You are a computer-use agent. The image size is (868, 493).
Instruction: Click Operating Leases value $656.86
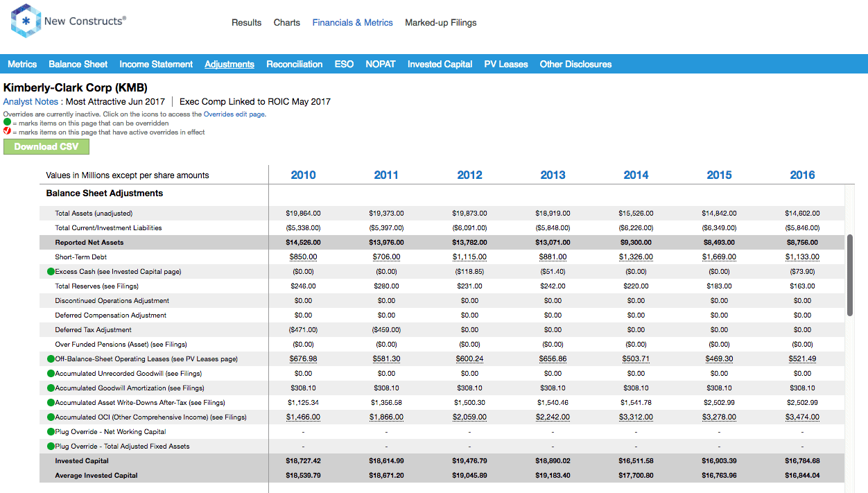click(x=553, y=359)
